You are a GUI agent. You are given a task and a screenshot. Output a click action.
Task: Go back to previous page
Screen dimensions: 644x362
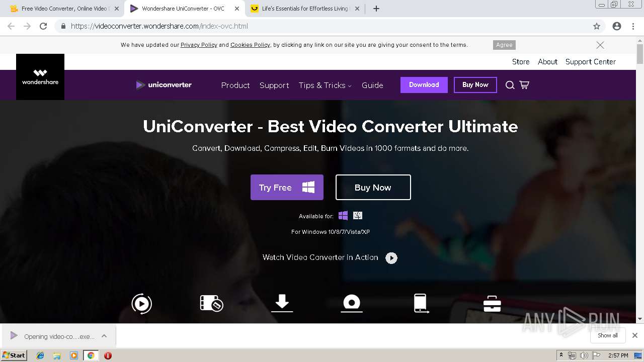11,26
